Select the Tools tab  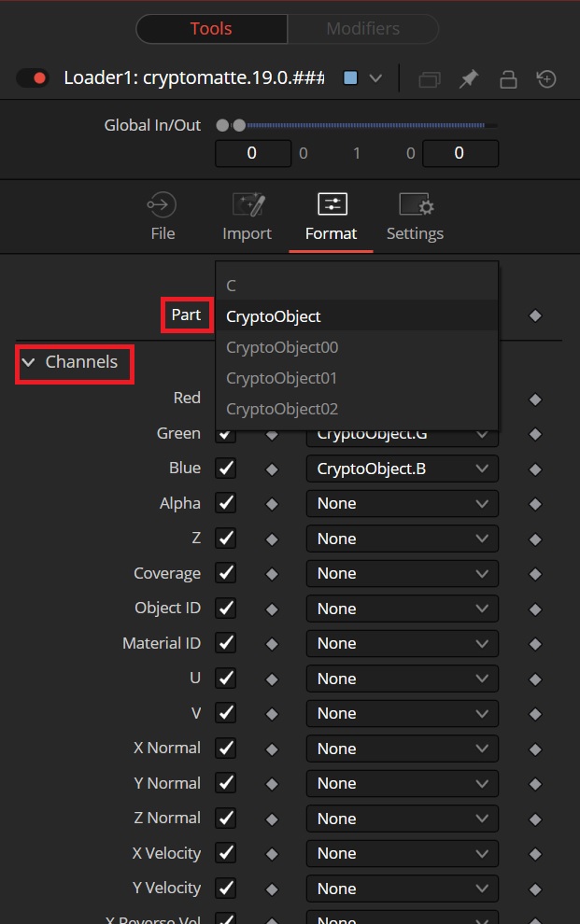pos(211,28)
